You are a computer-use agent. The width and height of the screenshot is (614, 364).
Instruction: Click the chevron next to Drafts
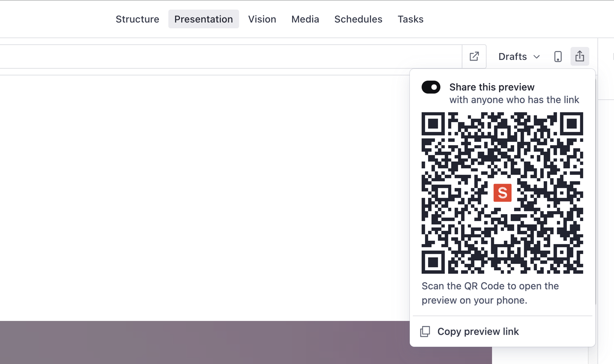coord(536,57)
